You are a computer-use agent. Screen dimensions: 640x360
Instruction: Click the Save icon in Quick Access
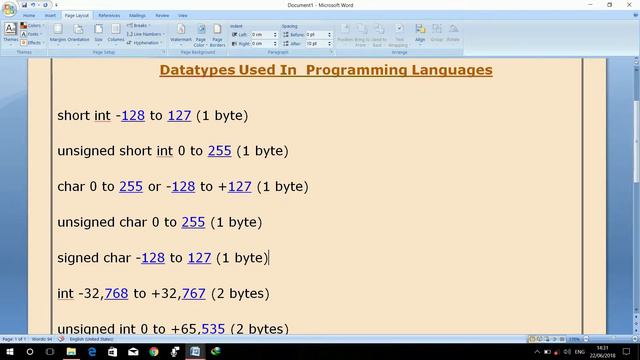point(24,5)
